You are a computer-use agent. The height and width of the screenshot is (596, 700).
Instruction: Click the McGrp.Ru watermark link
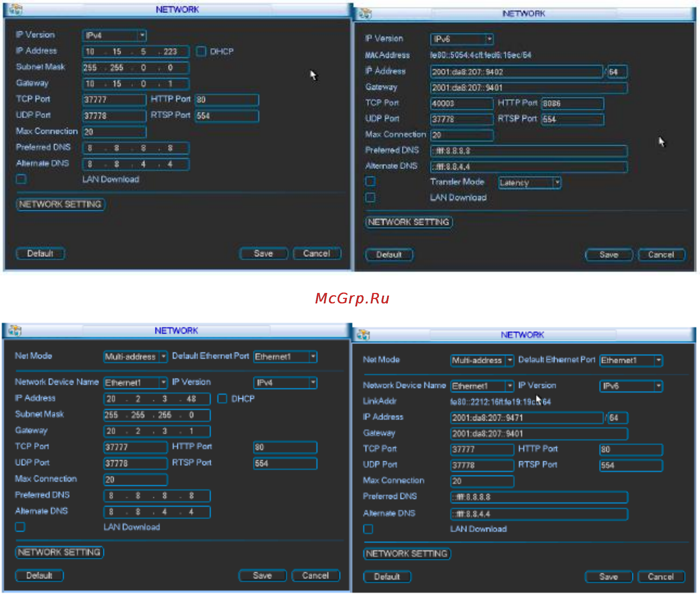(352, 299)
